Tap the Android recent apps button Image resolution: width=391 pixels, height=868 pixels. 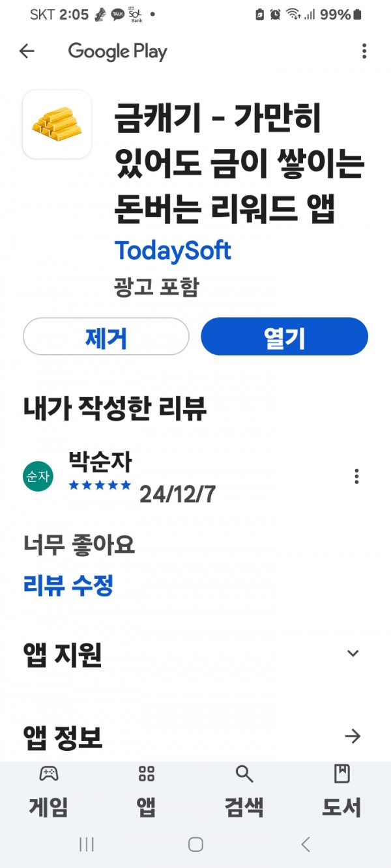click(86, 845)
